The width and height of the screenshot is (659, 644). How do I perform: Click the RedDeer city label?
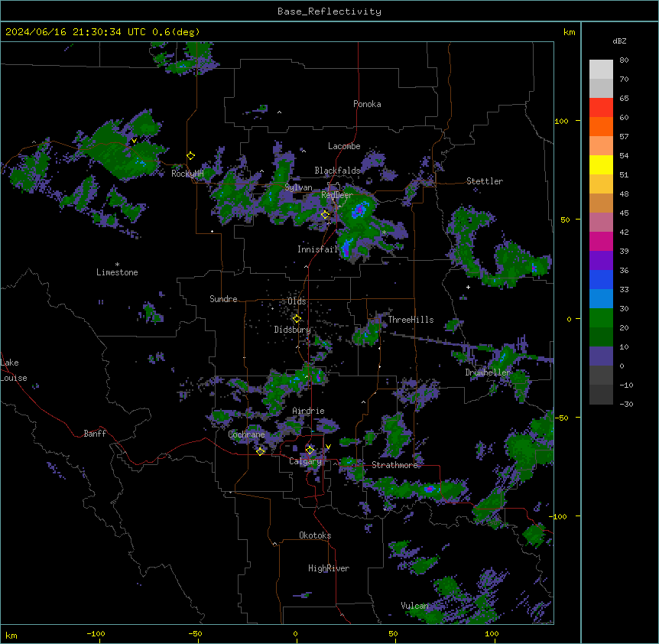tap(337, 195)
